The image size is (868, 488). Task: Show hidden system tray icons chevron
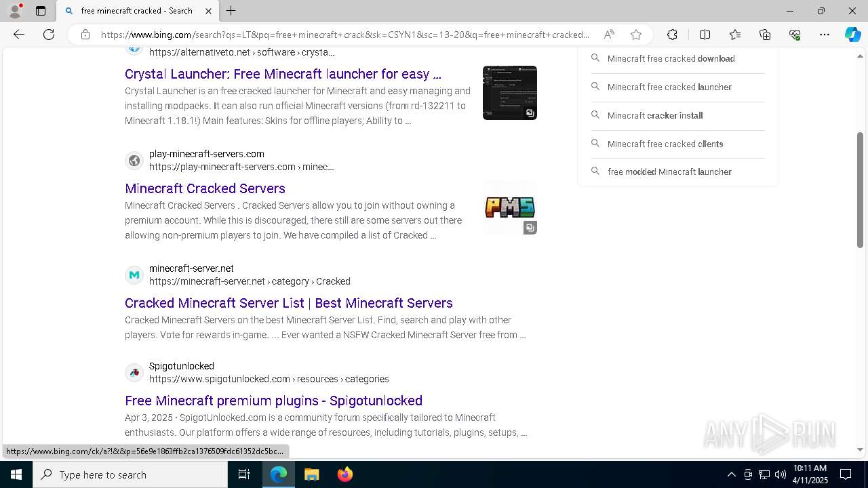click(x=731, y=474)
